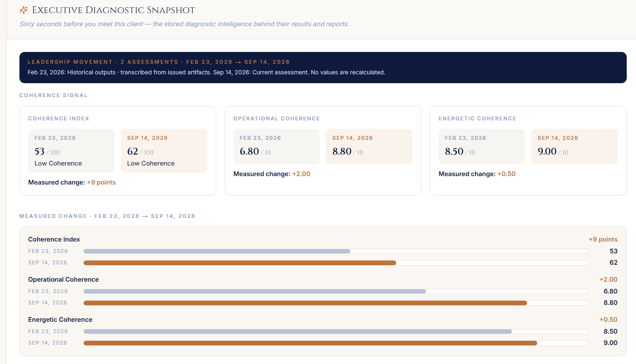Click the Energetic Coherence card heading
The image size is (636, 364).
click(477, 119)
